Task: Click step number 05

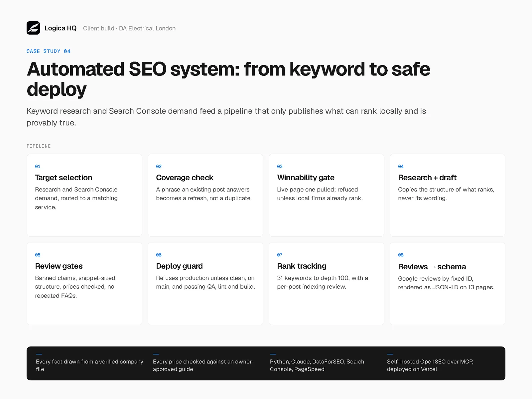Action: click(x=38, y=255)
